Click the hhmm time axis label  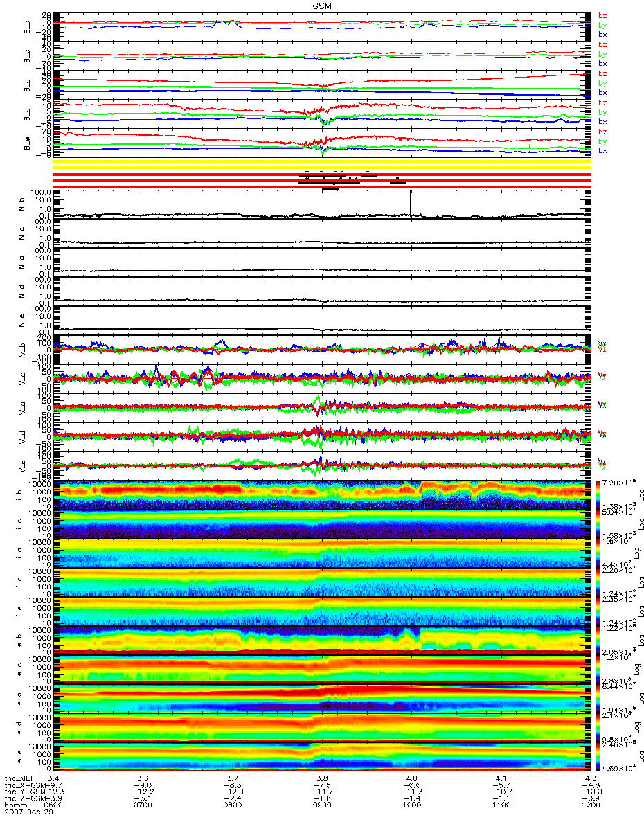[x=15, y=805]
